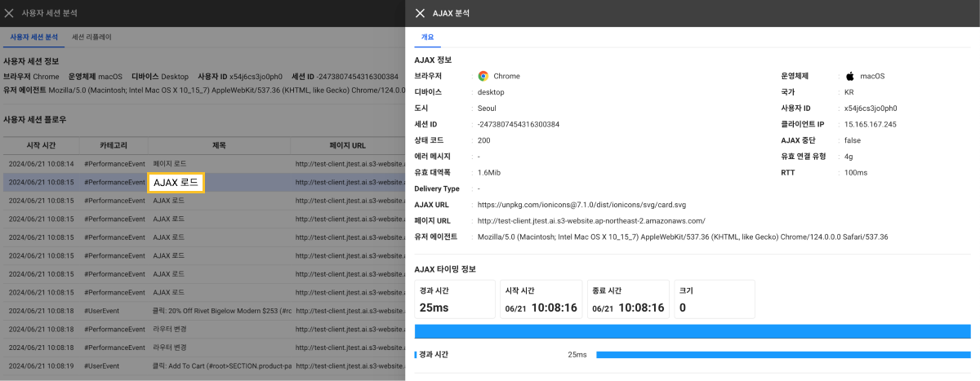Open the 클릭: Add To Cart row
This screenshot has height=381, width=980.
[203, 365]
